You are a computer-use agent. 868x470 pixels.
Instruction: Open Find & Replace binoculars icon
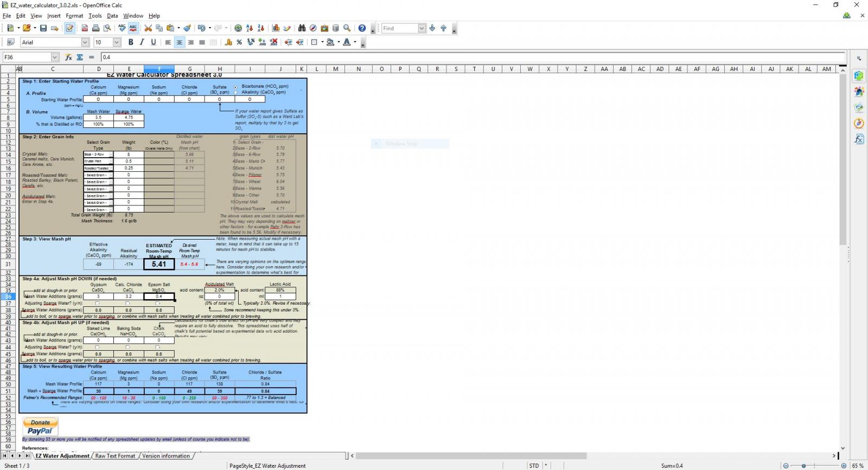click(x=302, y=28)
